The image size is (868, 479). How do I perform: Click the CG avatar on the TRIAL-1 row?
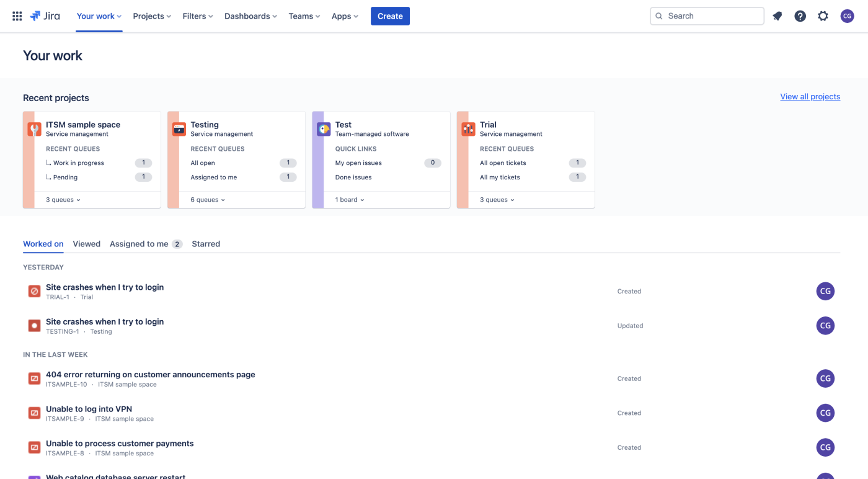[825, 291]
